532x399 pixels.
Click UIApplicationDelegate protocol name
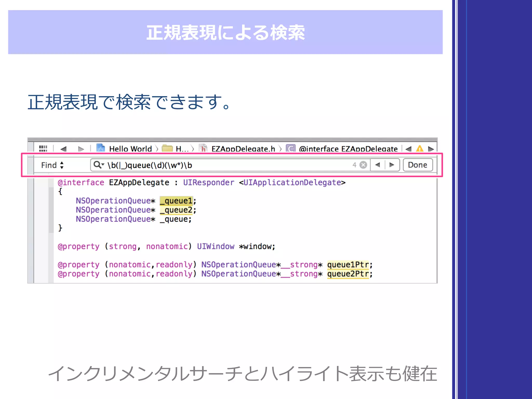[x=292, y=182]
